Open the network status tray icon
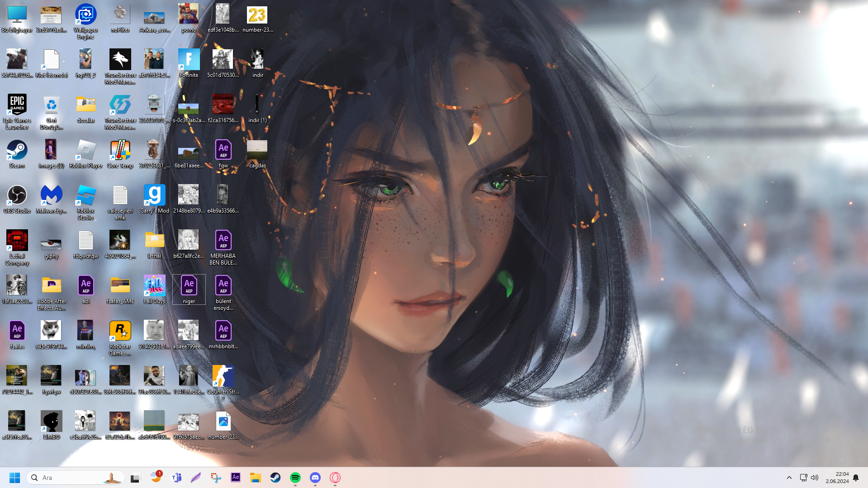 coord(803,478)
